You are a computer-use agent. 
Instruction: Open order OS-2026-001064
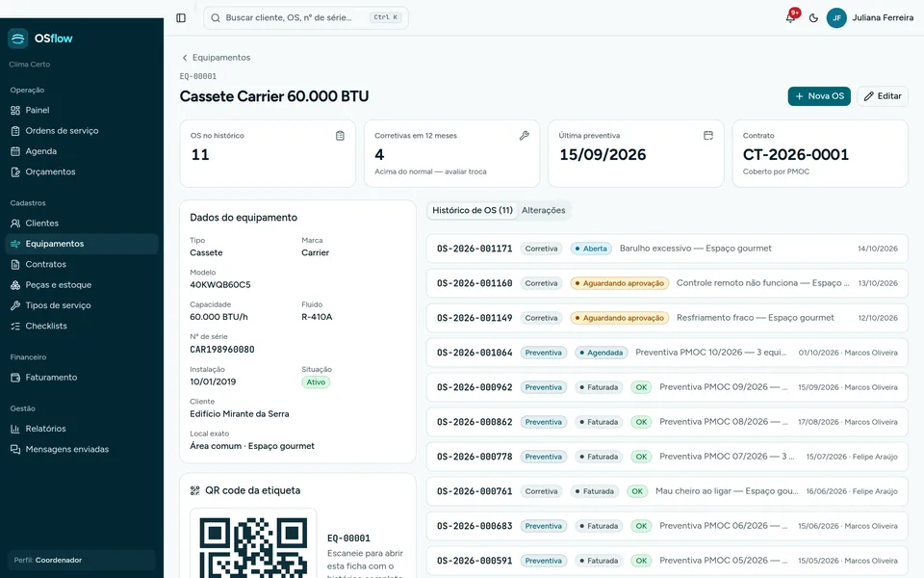(x=667, y=353)
